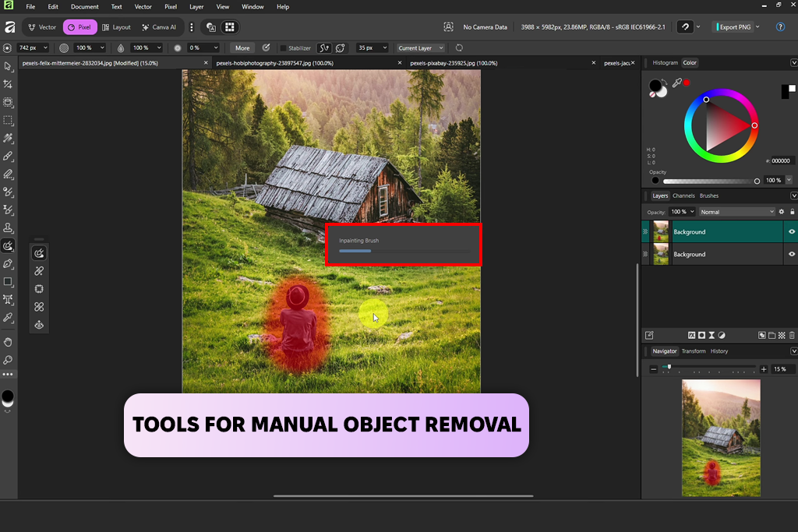Viewport: 798px width, 532px height.
Task: Open the Canva AI studio
Action: 159,27
